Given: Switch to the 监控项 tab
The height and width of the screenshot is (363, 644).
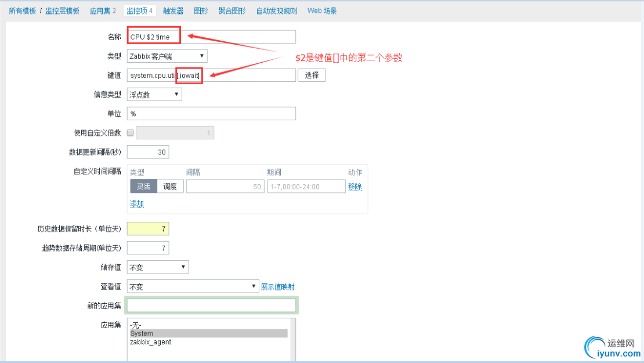Looking at the screenshot, I should 140,10.
